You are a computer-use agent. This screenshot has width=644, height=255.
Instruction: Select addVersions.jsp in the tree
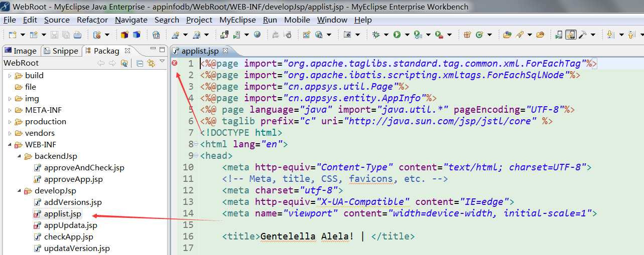(x=73, y=202)
